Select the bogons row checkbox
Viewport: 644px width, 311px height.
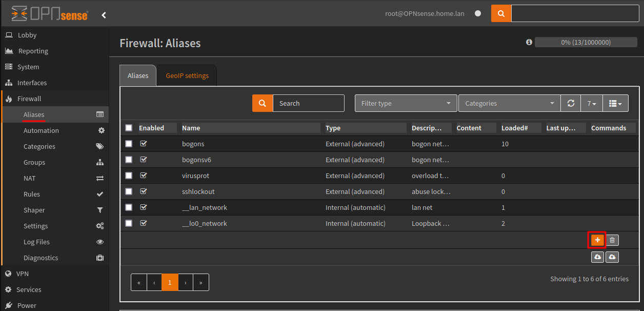(x=129, y=144)
